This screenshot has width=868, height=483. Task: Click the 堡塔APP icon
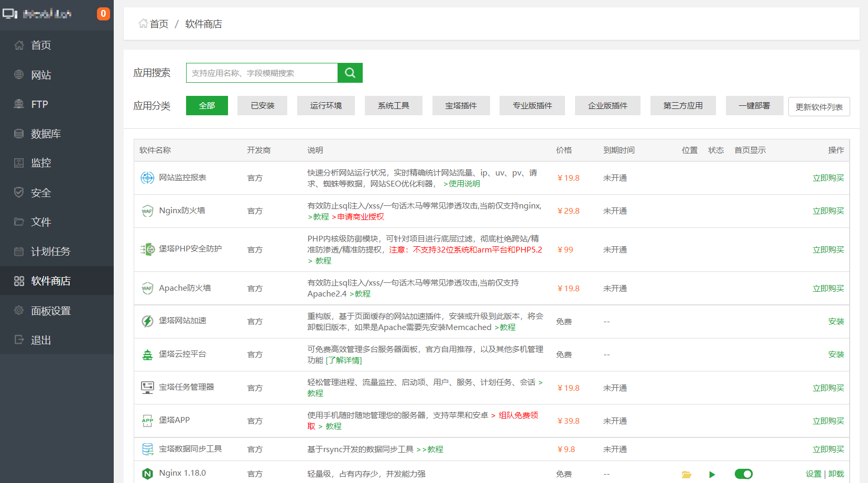coord(147,421)
